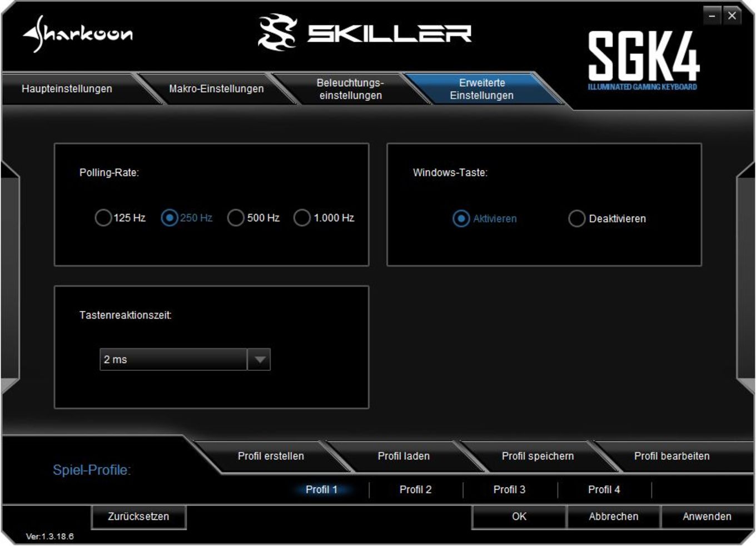Switch to Profil 4

click(x=604, y=489)
